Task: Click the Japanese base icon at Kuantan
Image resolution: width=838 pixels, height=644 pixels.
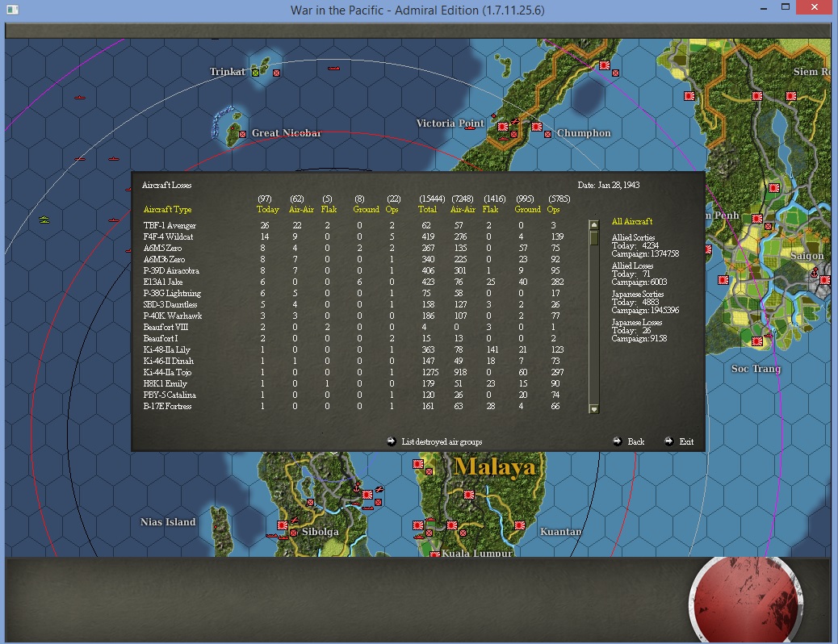Action: (519, 525)
